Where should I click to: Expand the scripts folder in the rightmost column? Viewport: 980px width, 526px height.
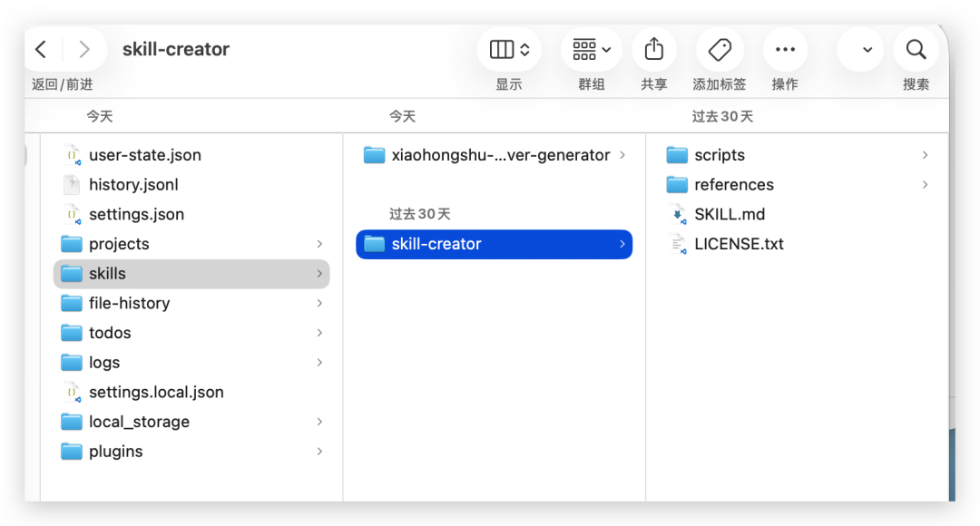[925, 154]
